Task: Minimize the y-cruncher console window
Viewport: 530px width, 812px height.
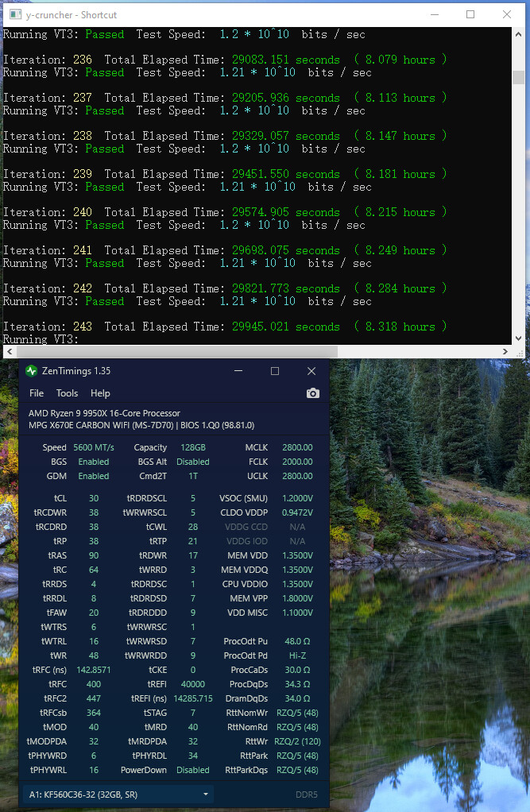Action: click(434, 15)
